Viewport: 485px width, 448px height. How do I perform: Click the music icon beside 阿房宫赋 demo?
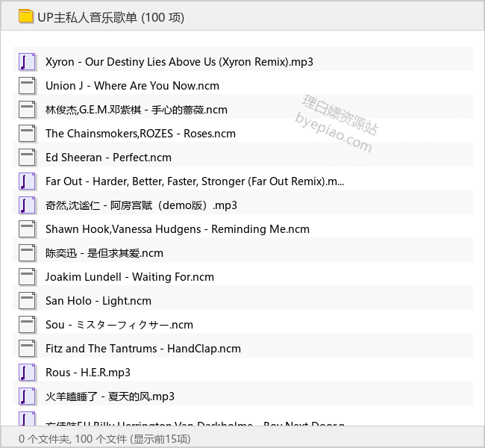coord(27,205)
